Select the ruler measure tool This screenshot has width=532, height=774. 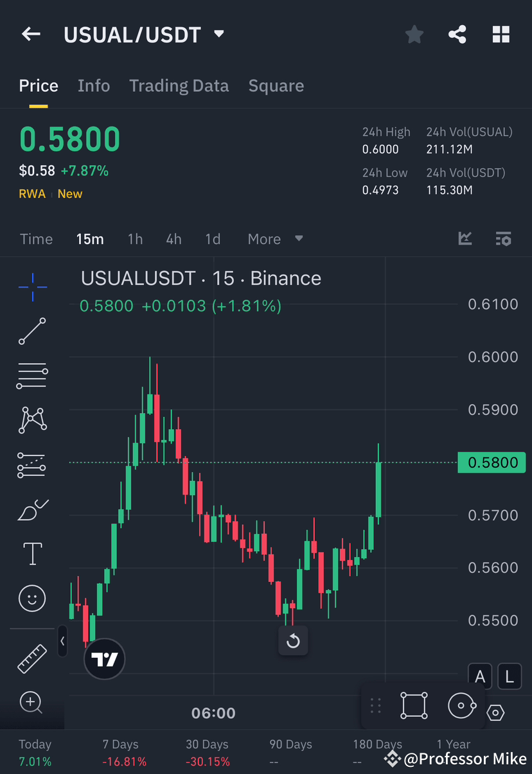pyautogui.click(x=31, y=658)
